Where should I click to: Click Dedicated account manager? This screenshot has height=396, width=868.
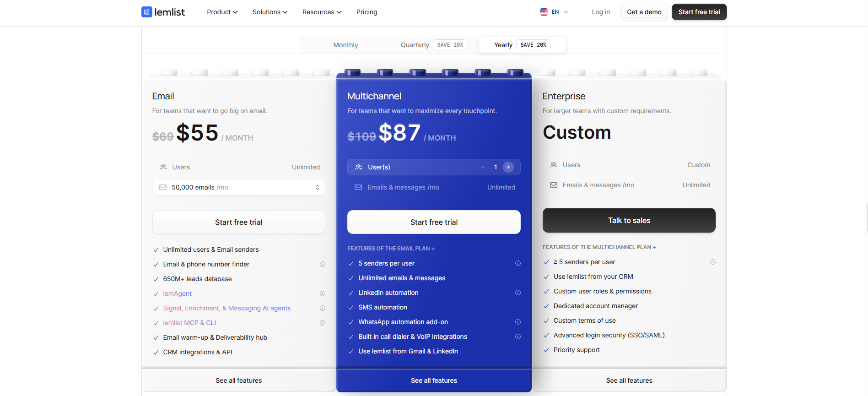point(596,306)
